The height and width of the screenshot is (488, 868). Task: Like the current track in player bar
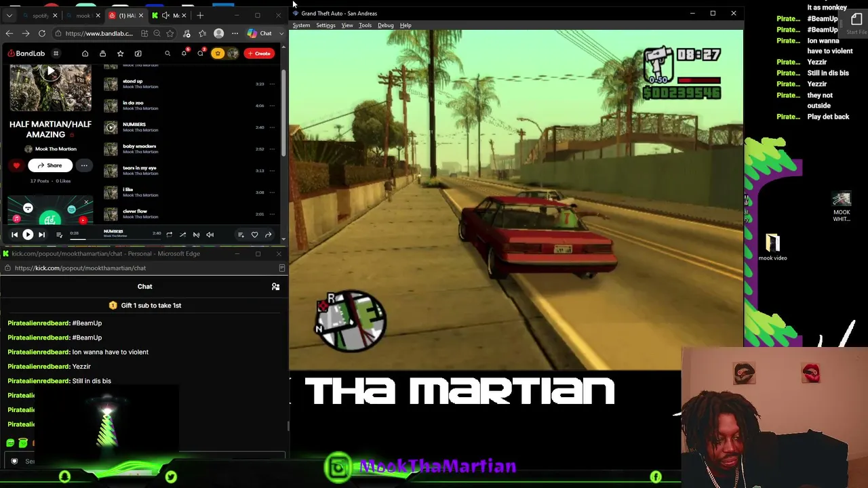point(254,235)
